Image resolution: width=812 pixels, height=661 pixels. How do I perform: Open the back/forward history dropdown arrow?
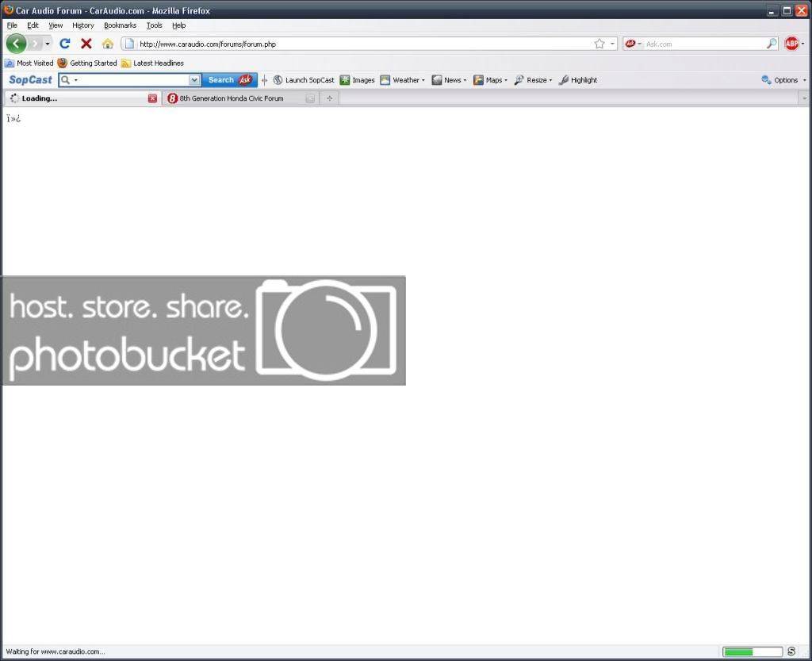(x=47, y=44)
